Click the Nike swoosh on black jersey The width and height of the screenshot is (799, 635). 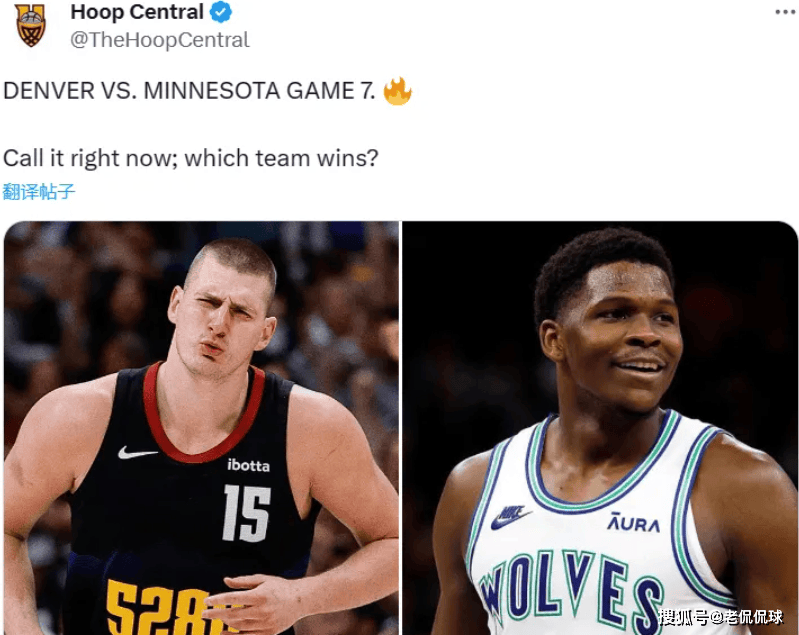click(137, 453)
